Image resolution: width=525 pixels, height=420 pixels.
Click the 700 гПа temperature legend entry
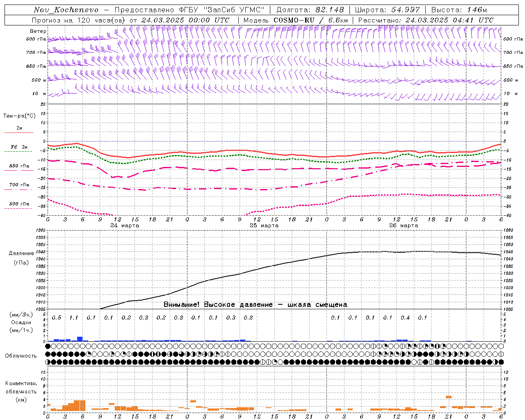[x=19, y=185]
